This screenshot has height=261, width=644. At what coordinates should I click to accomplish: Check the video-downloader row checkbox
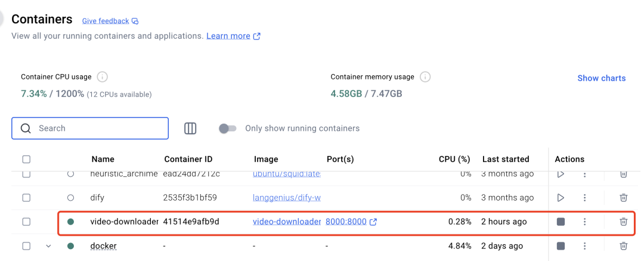point(26,222)
